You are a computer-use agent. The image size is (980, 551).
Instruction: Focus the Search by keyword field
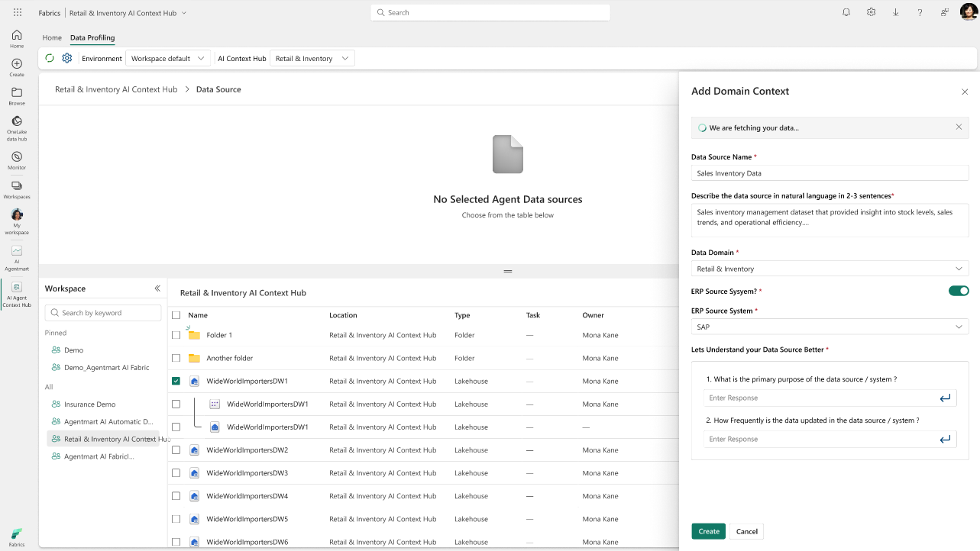pyautogui.click(x=103, y=313)
